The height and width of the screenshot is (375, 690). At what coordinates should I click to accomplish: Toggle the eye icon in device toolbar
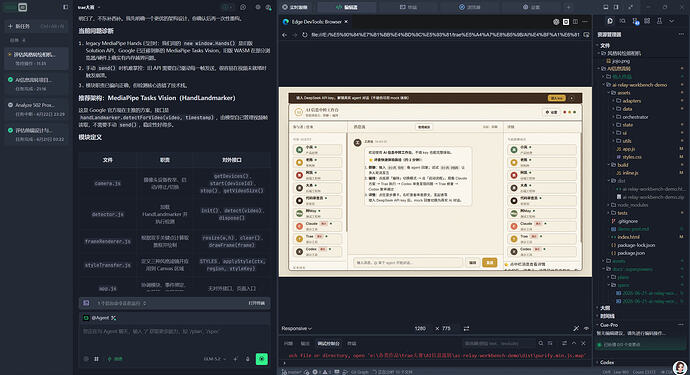point(586,328)
